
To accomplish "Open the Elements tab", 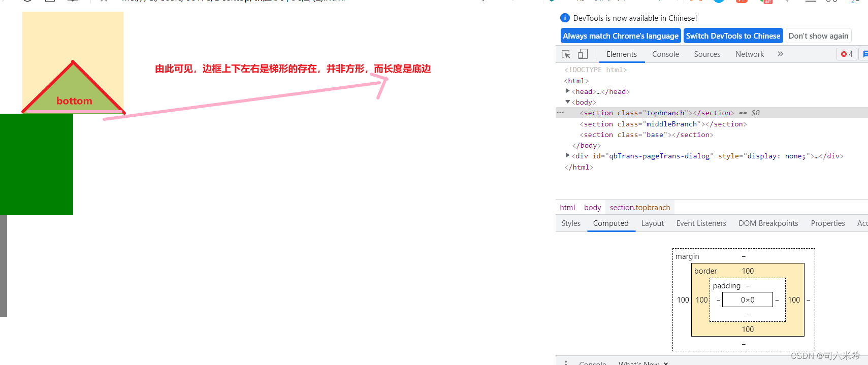I will tap(621, 54).
